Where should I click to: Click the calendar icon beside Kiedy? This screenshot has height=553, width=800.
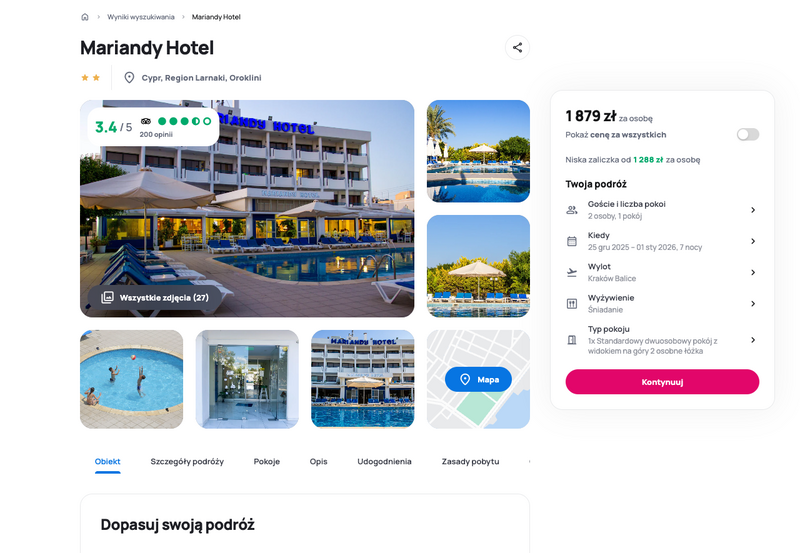click(x=571, y=241)
